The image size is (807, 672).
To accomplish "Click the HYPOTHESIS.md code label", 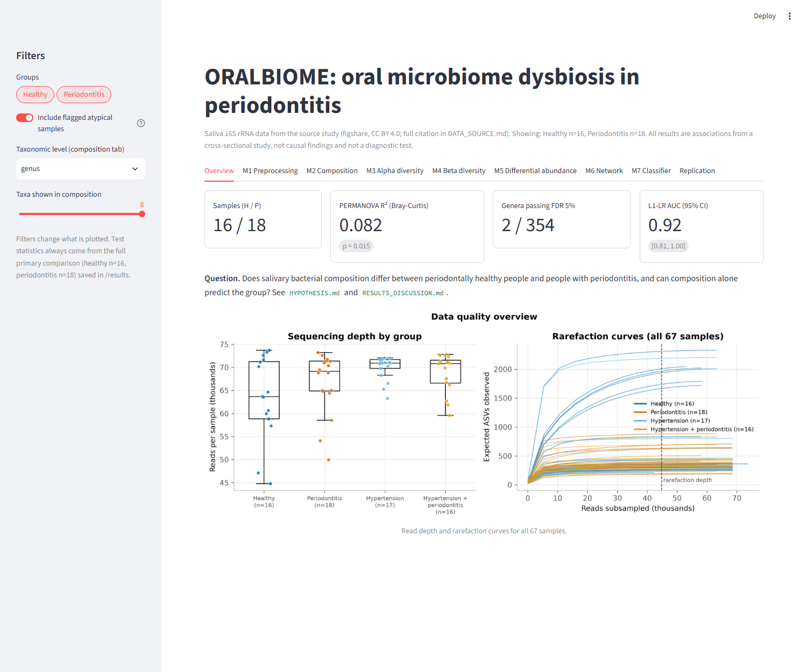I will (315, 293).
